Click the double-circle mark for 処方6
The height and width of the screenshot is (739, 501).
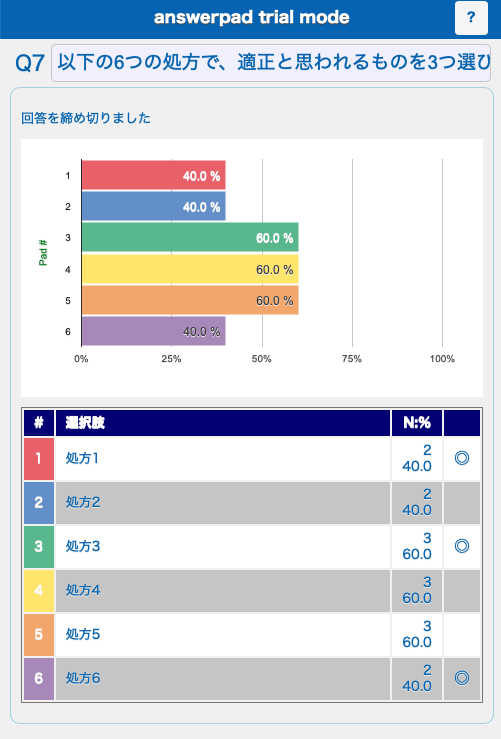tap(461, 678)
